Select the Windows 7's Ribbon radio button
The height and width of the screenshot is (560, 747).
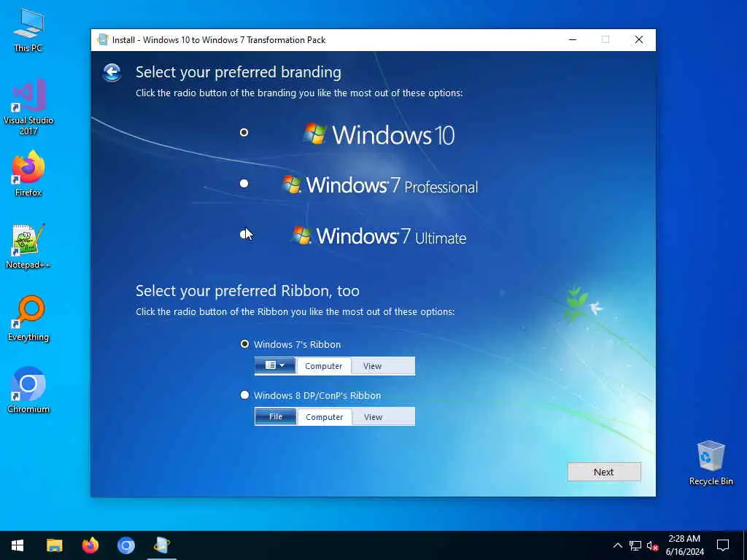pos(244,344)
